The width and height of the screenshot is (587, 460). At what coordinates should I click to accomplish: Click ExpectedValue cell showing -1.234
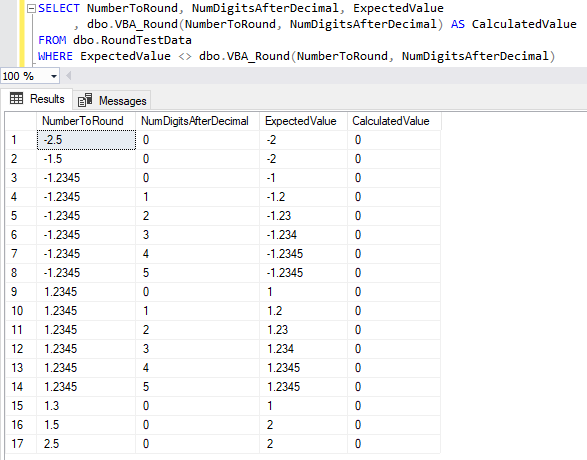(303, 235)
